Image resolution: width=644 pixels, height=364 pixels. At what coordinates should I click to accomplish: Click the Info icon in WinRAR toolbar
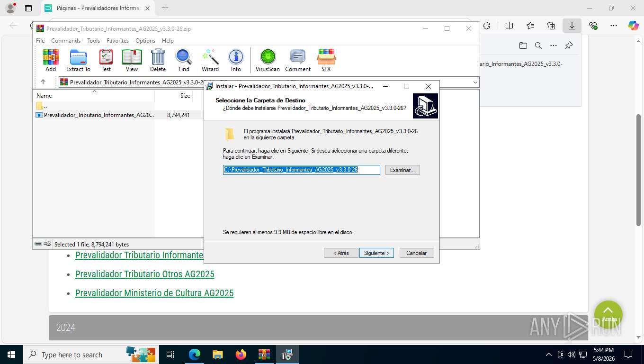pos(236,60)
